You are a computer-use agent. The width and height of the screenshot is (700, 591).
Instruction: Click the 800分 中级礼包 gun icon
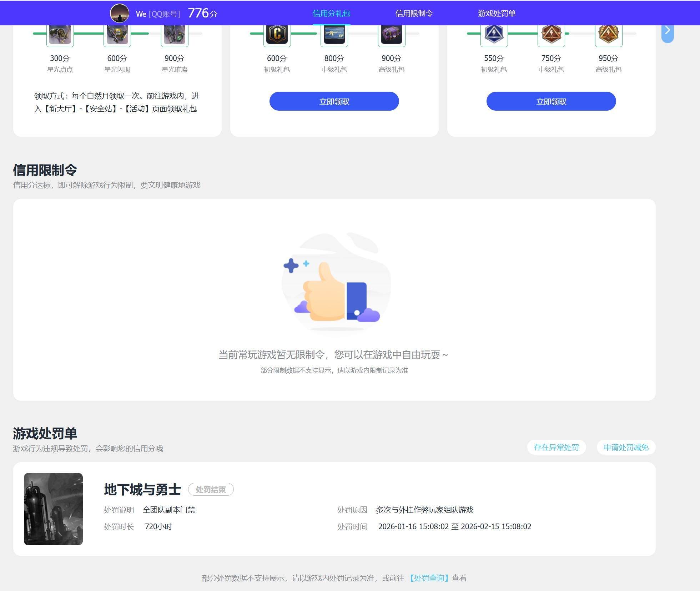click(x=334, y=36)
